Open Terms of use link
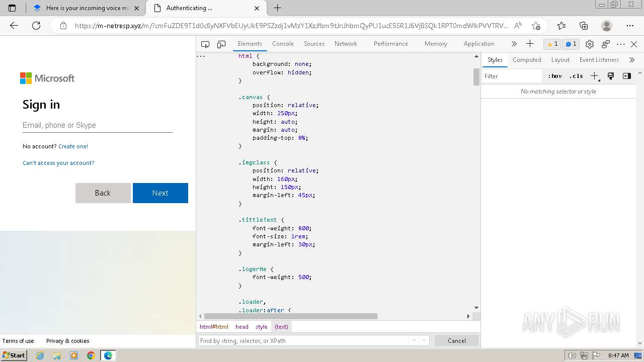Screen dimensions: 644x362 click(x=18, y=341)
